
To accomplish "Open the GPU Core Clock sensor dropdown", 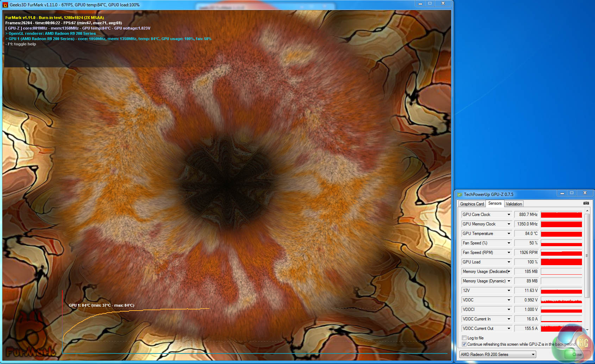I will point(508,215).
